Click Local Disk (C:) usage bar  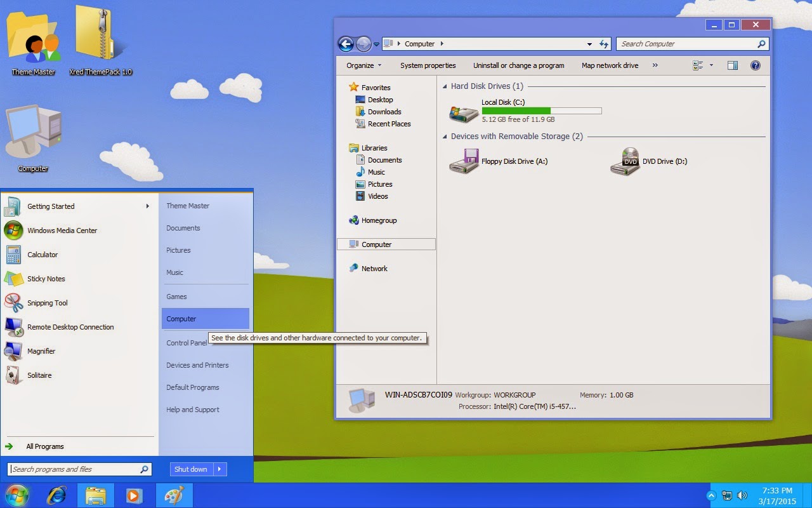tap(542, 110)
